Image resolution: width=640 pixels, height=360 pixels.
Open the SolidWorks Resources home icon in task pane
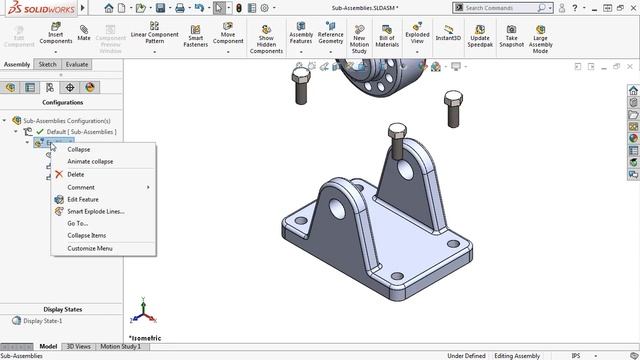click(x=633, y=90)
